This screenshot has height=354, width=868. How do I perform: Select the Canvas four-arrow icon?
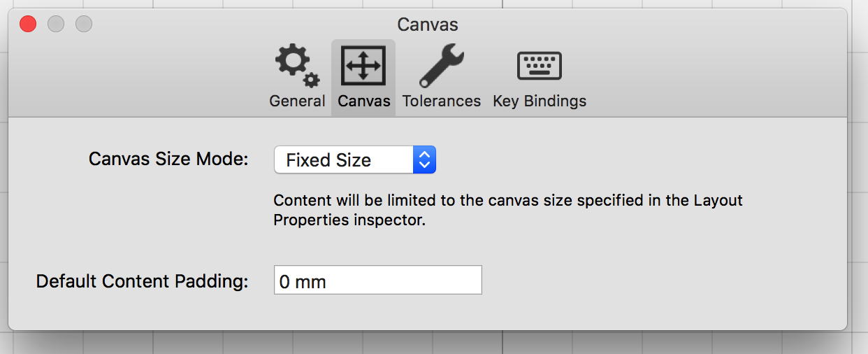[x=363, y=66]
